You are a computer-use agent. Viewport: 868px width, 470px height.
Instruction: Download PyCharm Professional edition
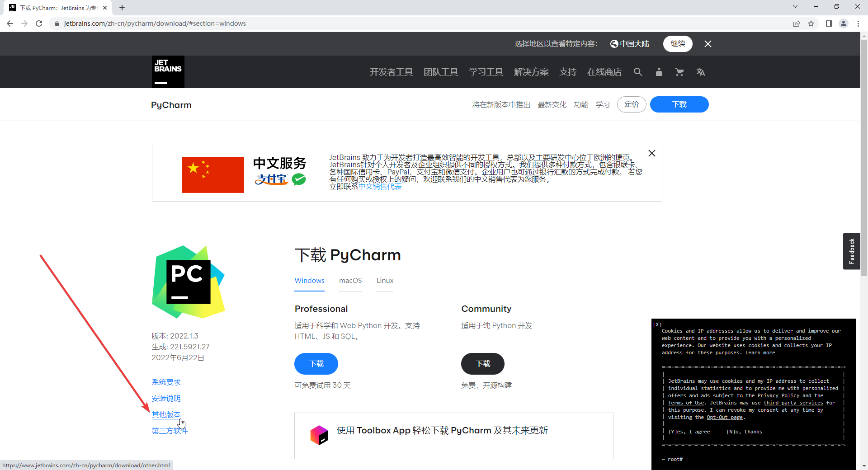[316, 364]
